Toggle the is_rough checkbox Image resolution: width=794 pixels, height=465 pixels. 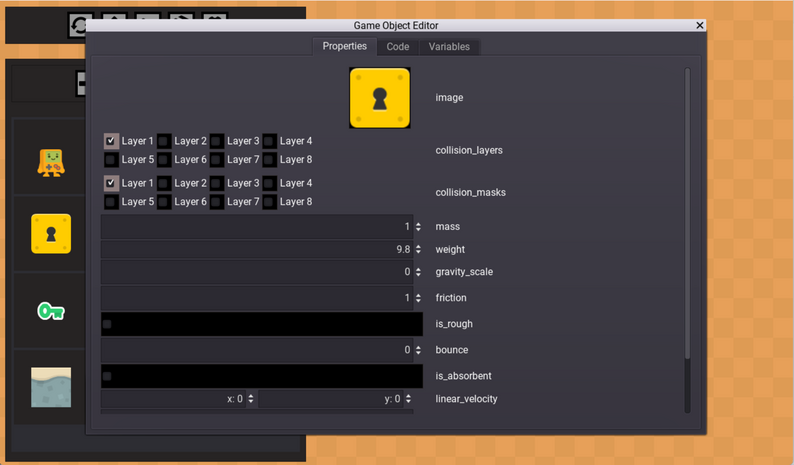click(x=107, y=324)
